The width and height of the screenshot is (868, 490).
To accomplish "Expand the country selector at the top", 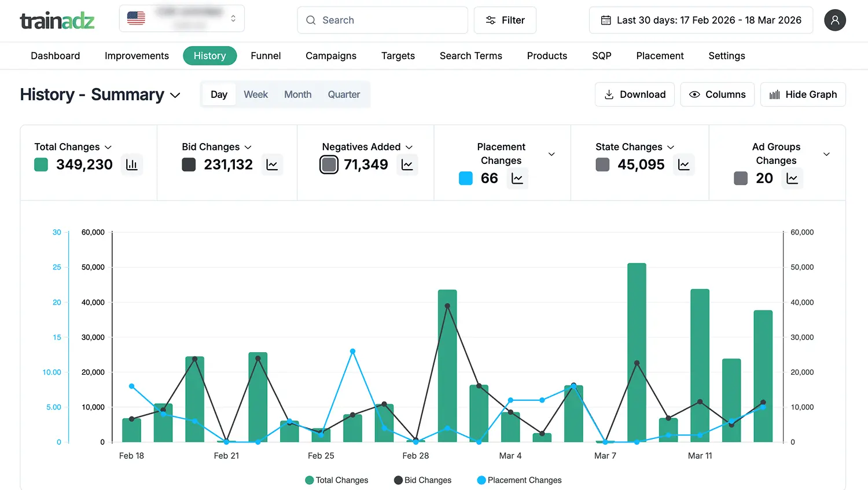I will pos(233,18).
